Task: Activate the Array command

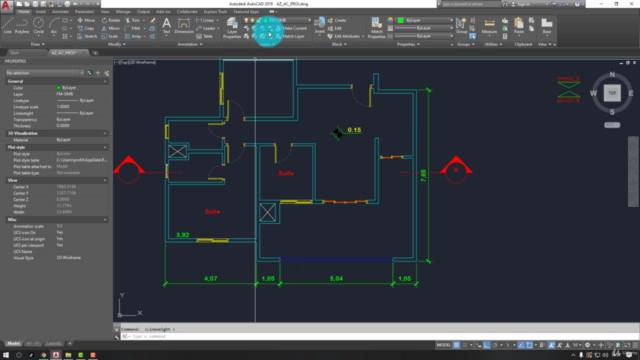Action: pyautogui.click(x=133, y=36)
